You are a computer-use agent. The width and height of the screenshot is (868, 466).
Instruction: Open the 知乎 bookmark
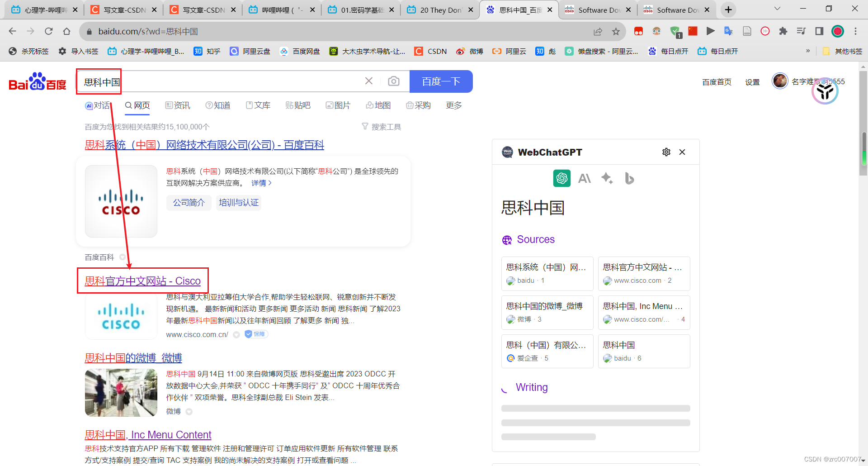pos(207,51)
